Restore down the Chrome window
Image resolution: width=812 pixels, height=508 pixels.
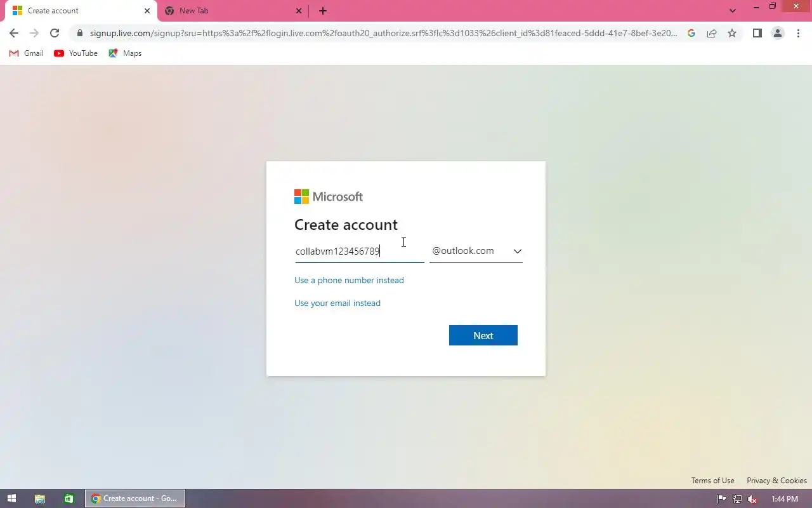click(773, 7)
